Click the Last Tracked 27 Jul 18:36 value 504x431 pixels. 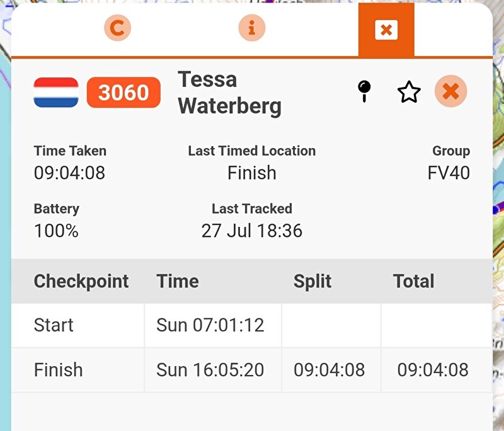click(251, 231)
